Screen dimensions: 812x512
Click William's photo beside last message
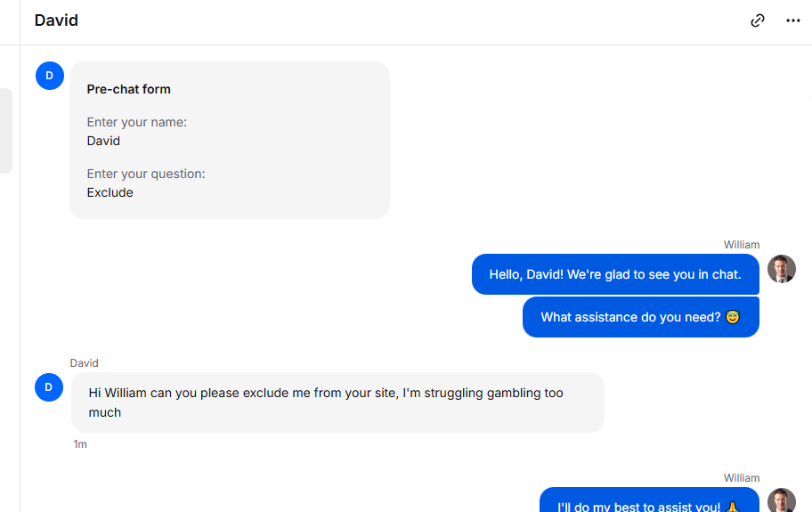pos(782,500)
